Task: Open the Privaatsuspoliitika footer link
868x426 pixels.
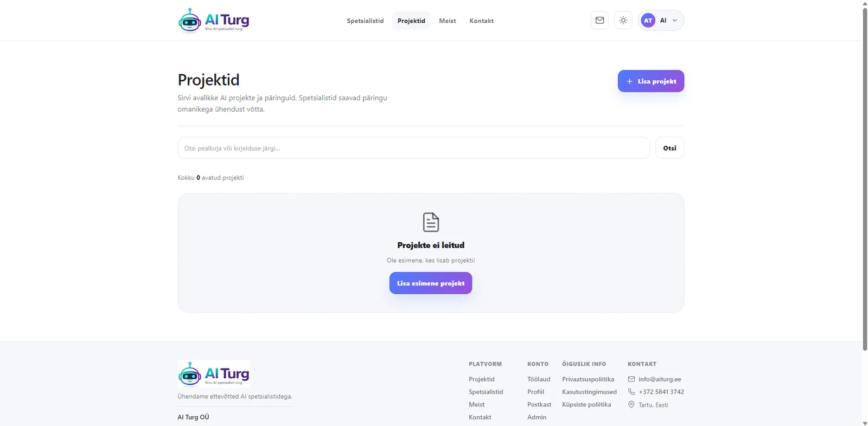Action: pyautogui.click(x=588, y=379)
